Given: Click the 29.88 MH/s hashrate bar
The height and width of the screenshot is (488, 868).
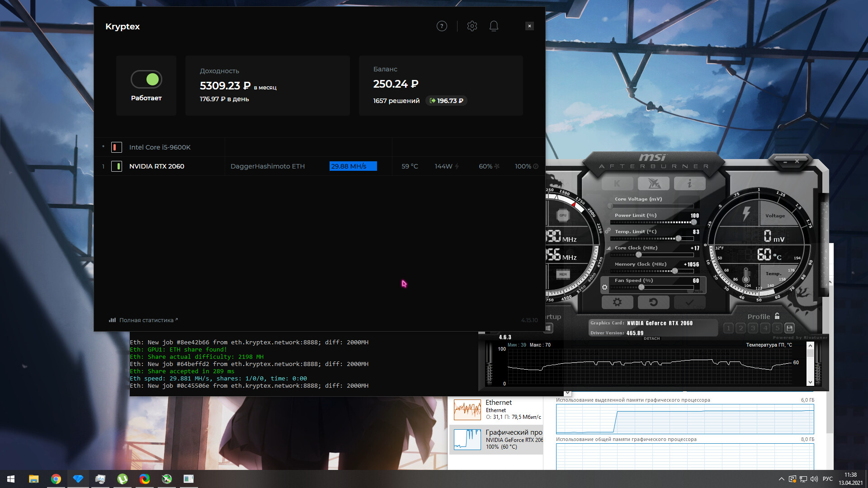Looking at the screenshot, I should (353, 166).
